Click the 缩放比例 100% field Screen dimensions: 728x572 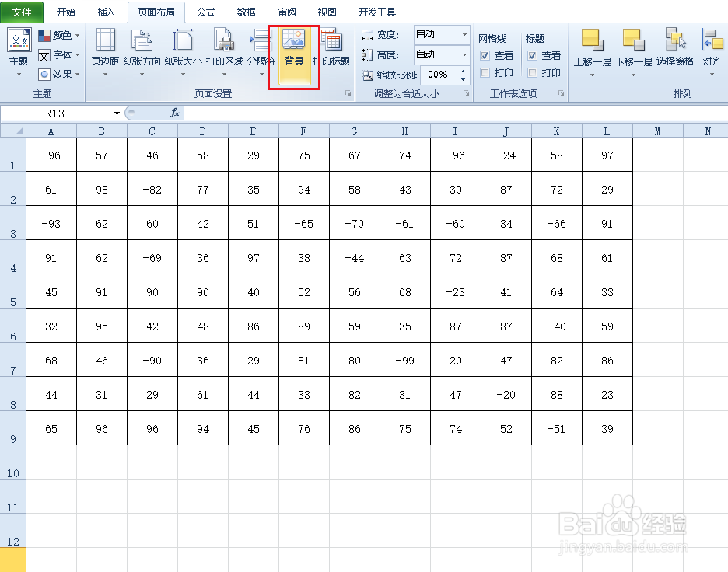(x=439, y=75)
